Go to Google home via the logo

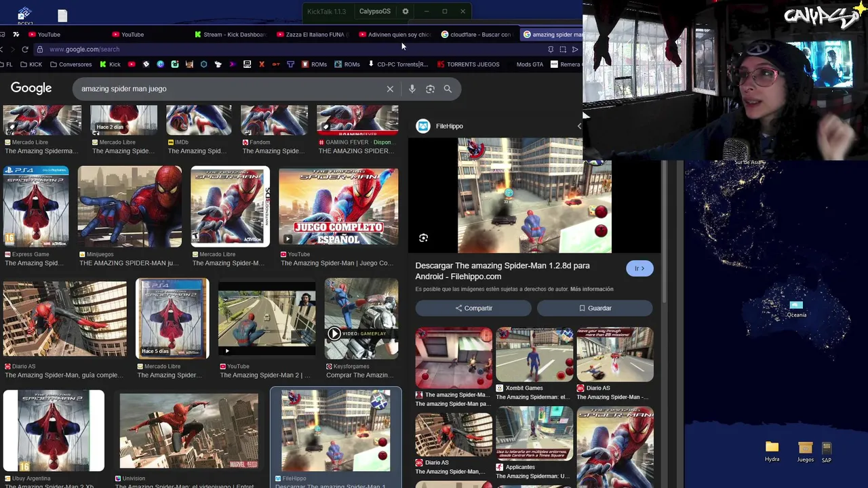tap(31, 89)
